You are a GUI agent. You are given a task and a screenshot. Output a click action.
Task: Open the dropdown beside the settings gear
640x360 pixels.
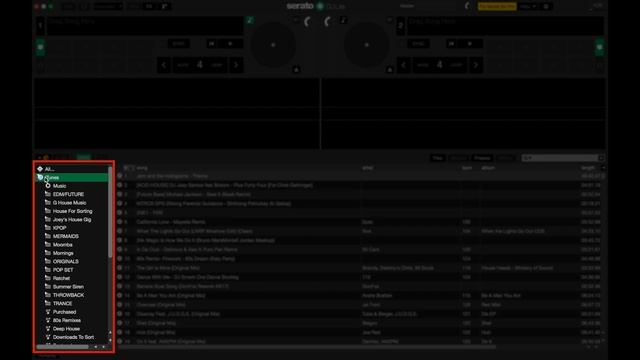(x=528, y=7)
